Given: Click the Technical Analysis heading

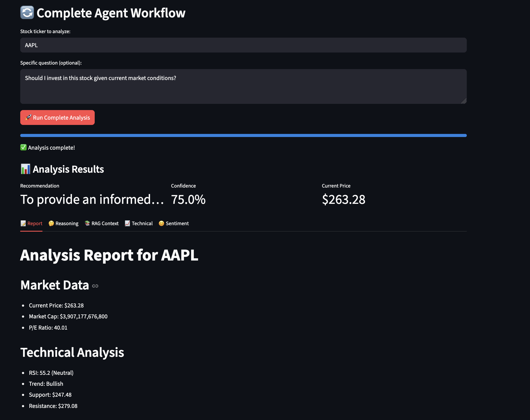Looking at the screenshot, I should click(72, 353).
